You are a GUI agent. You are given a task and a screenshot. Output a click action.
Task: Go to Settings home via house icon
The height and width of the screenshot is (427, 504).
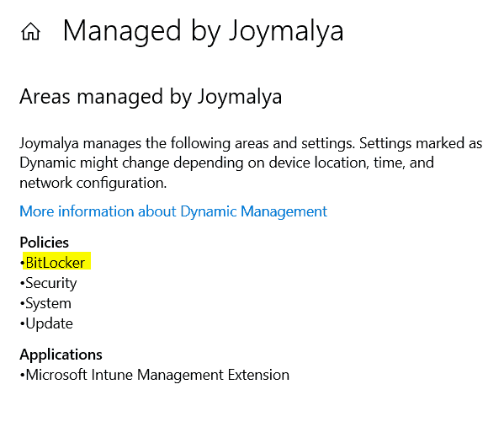(x=30, y=31)
